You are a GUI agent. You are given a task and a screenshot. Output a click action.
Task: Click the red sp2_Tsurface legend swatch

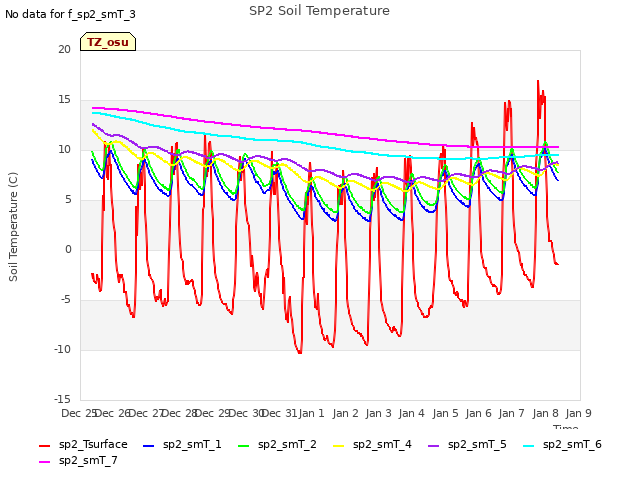click(44, 446)
